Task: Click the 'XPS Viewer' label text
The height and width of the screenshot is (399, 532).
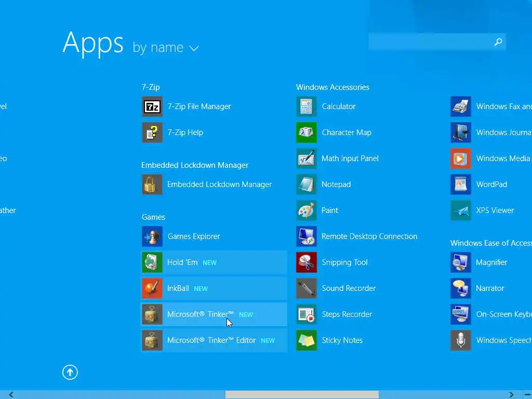Action: click(x=495, y=210)
